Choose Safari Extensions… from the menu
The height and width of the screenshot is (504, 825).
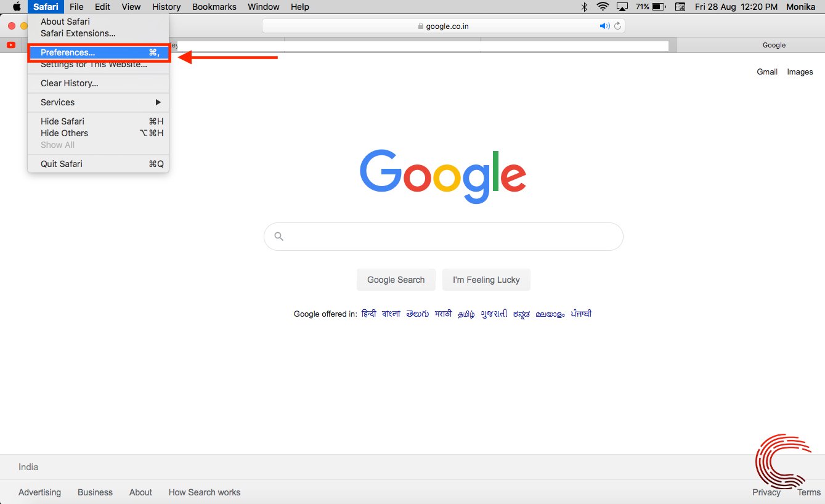[98, 33]
